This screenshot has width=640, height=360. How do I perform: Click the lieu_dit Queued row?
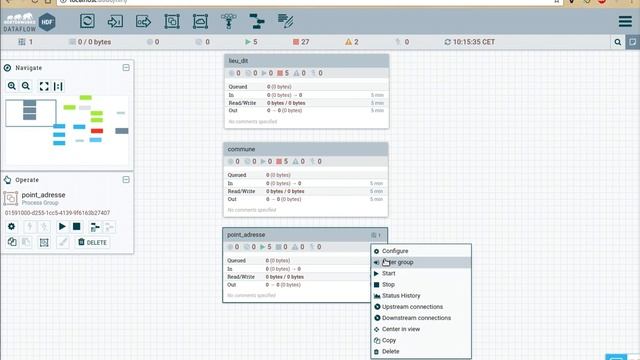click(x=306, y=87)
